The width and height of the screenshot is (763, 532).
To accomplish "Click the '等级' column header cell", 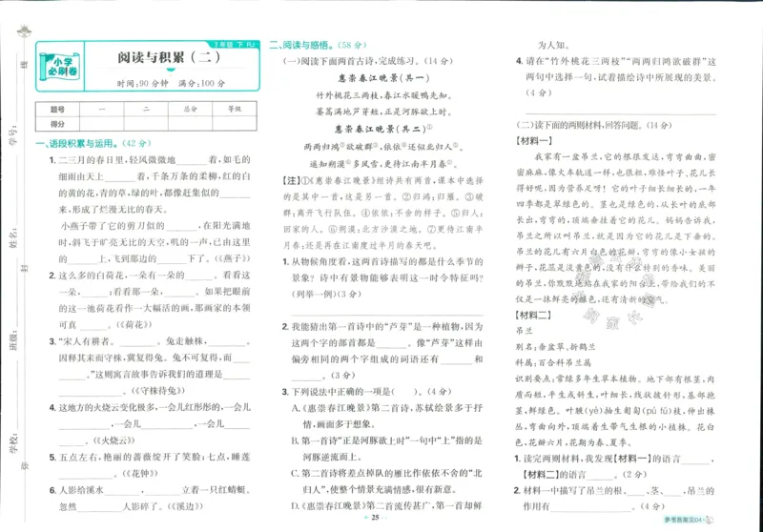I will (x=235, y=110).
